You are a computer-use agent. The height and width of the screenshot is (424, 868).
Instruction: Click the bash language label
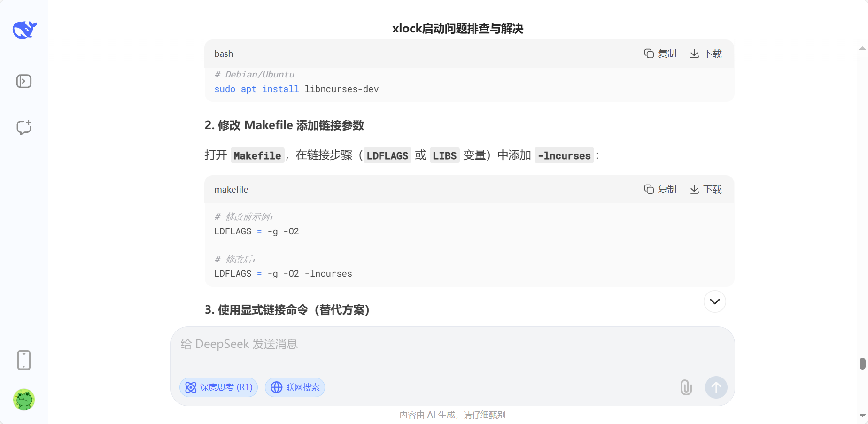click(224, 54)
